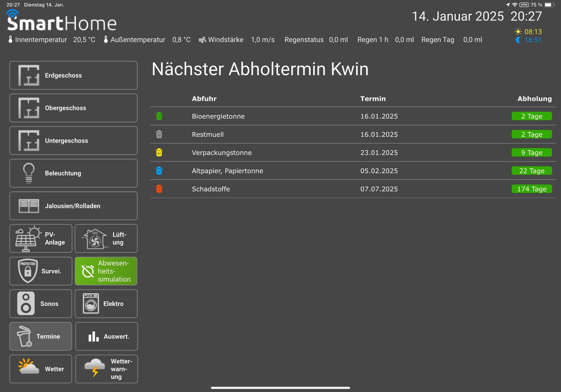Toggle the Abwesenheitssimulation button

tap(106, 271)
